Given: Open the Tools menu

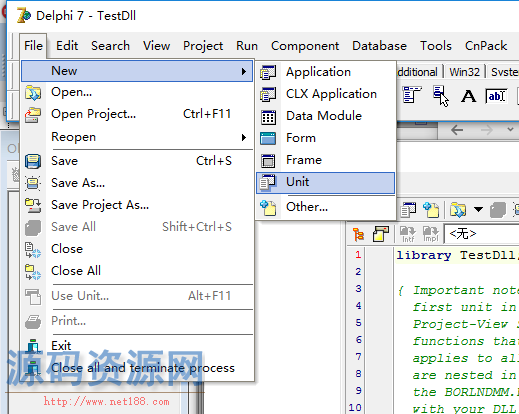Looking at the screenshot, I should (436, 46).
